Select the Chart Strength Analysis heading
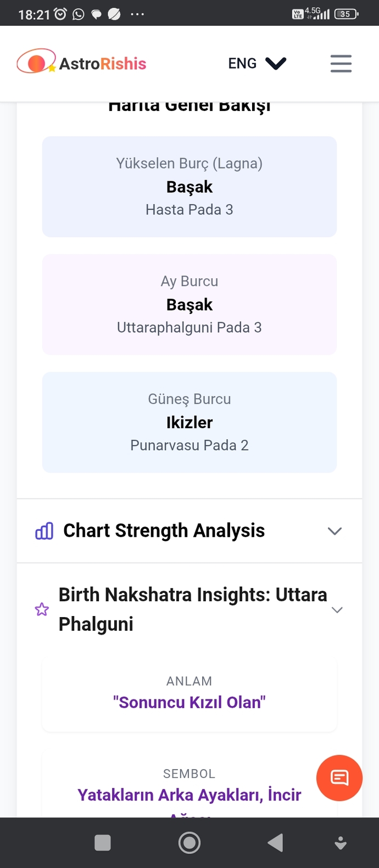 click(x=164, y=530)
